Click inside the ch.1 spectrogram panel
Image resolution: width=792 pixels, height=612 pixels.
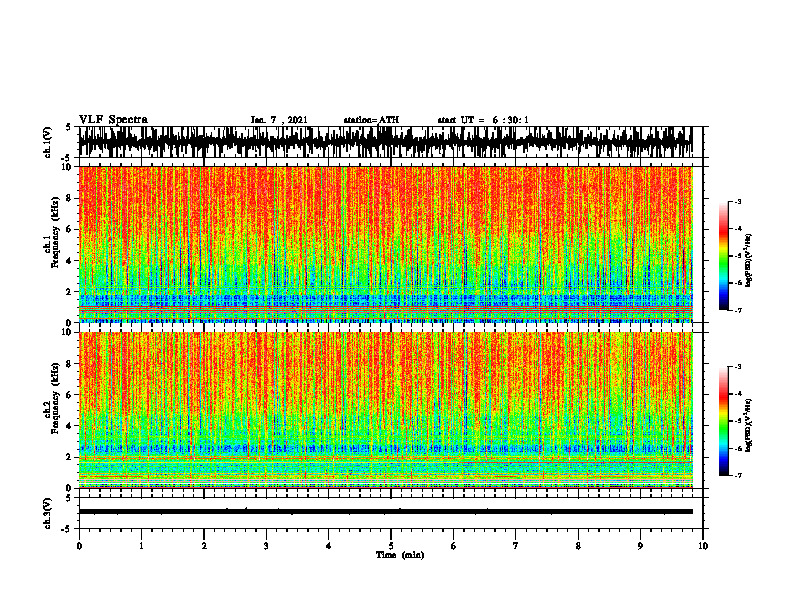[385, 244]
